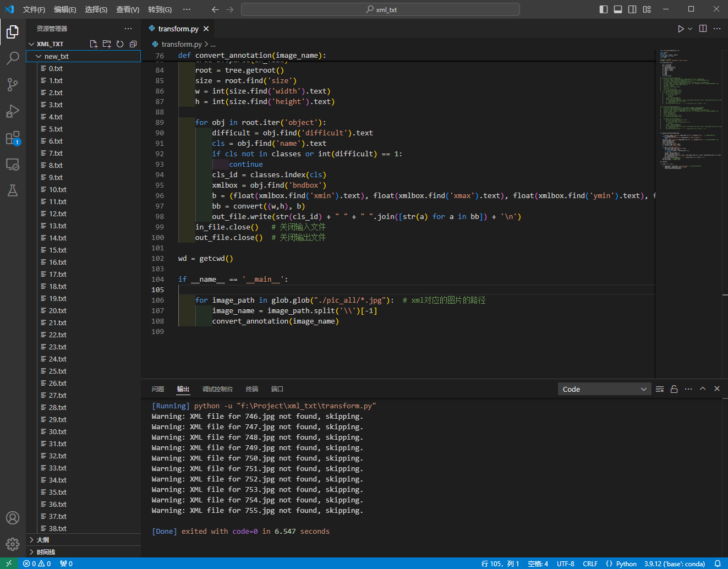Switch to the 终端 terminal tab
Image resolution: width=728 pixels, height=569 pixels.
point(252,389)
